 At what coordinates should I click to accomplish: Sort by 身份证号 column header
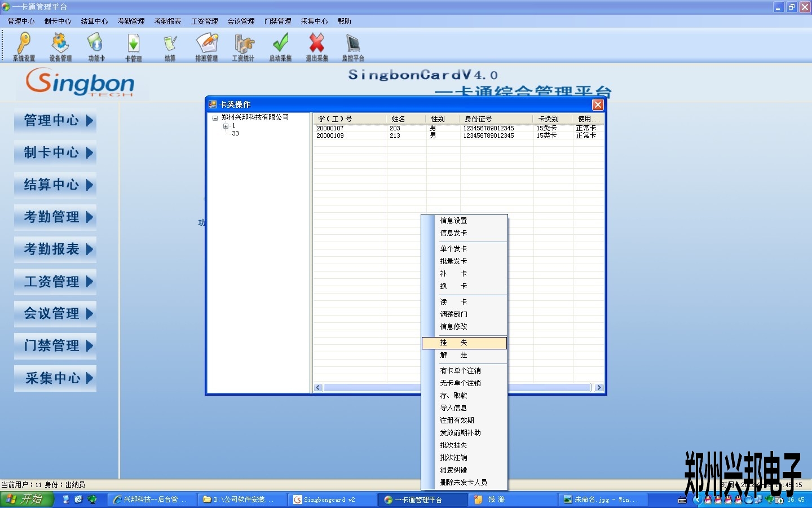tap(496, 119)
